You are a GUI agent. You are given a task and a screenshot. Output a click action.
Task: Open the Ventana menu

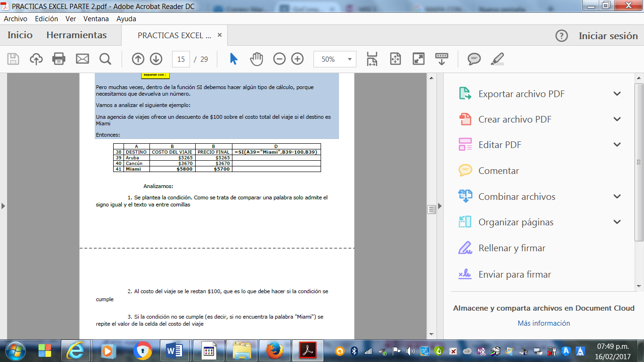point(96,19)
